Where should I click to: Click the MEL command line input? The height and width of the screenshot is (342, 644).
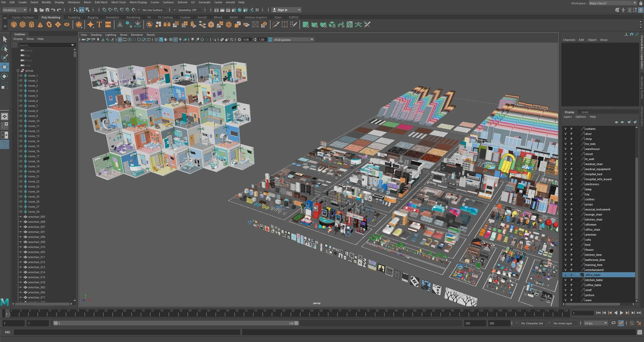pos(127,332)
